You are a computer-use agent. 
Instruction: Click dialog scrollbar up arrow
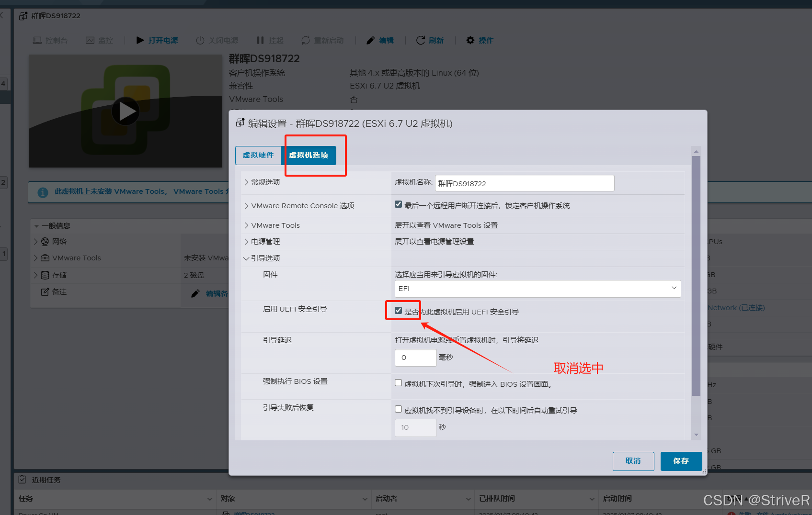pos(696,151)
